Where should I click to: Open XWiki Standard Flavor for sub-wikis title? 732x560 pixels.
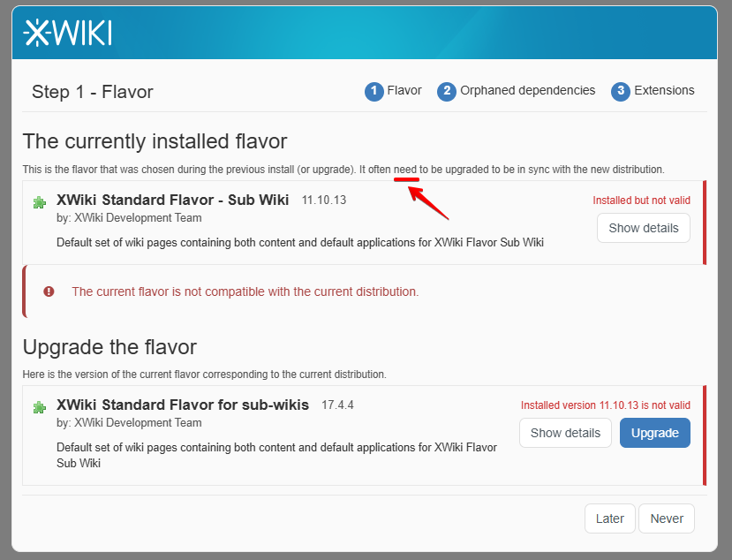tap(183, 405)
